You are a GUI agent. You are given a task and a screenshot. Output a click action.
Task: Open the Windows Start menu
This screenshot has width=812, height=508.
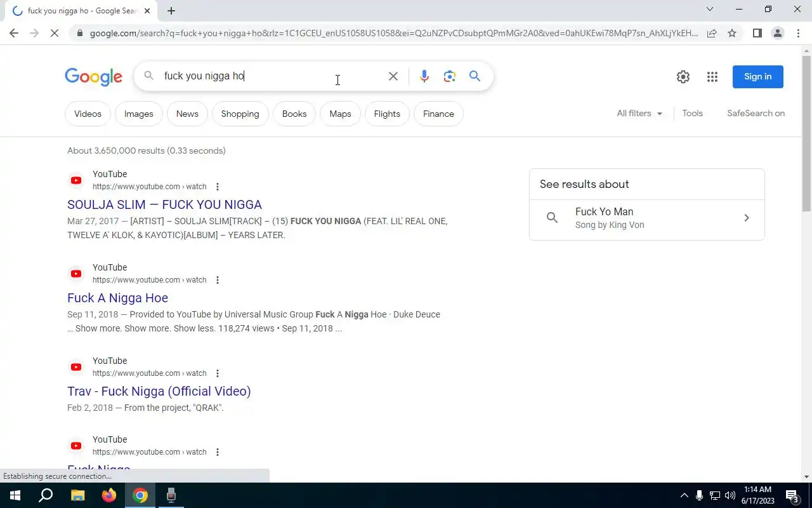coord(15,495)
